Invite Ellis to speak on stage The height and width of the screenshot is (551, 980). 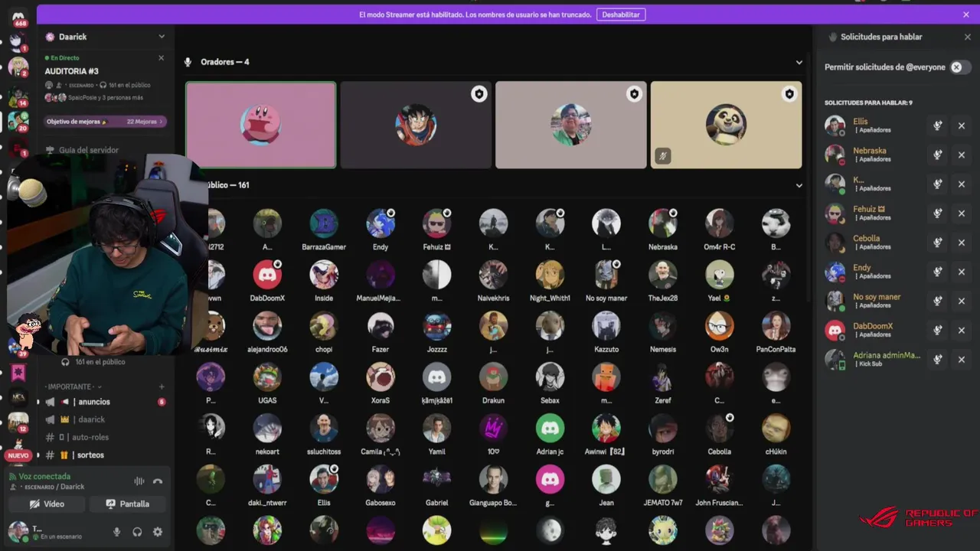(937, 126)
